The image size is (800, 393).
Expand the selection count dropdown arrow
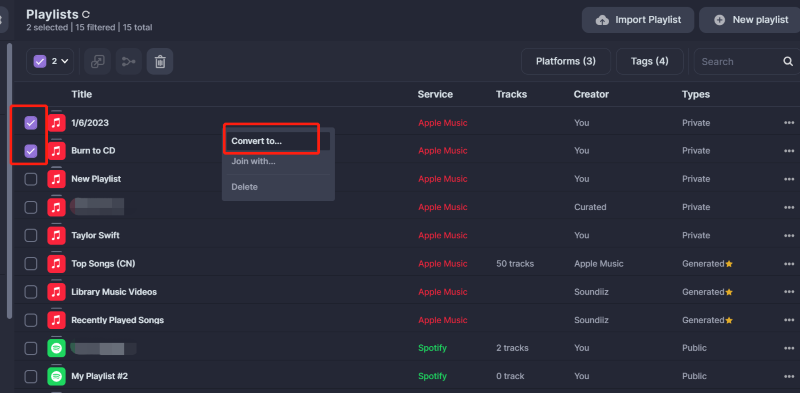pos(65,62)
